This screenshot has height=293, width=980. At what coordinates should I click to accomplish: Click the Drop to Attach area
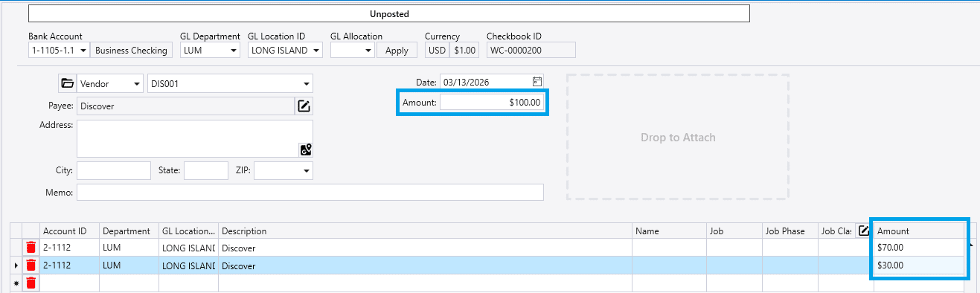coord(678,137)
